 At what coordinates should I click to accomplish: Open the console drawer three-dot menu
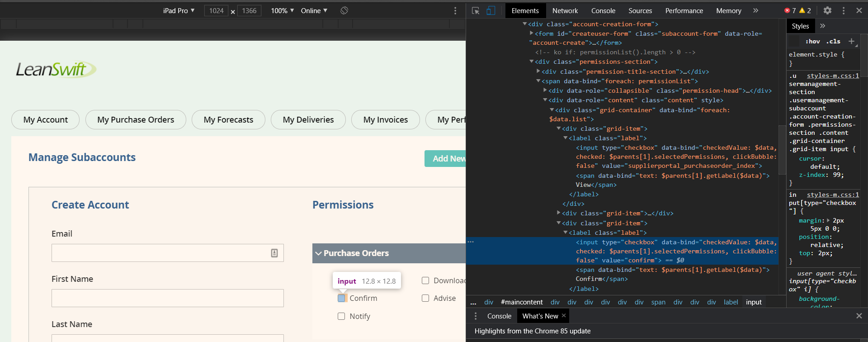(x=475, y=316)
